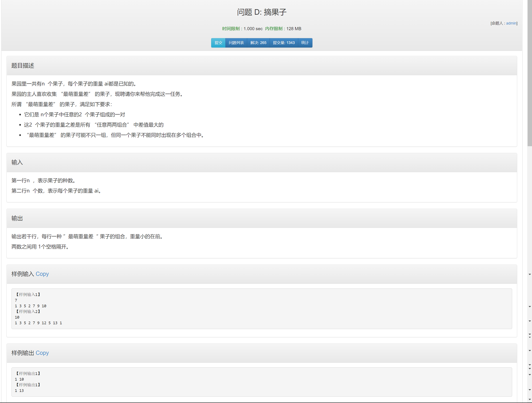Click the green 内存限制 label
The image size is (532, 403).
(274, 29)
